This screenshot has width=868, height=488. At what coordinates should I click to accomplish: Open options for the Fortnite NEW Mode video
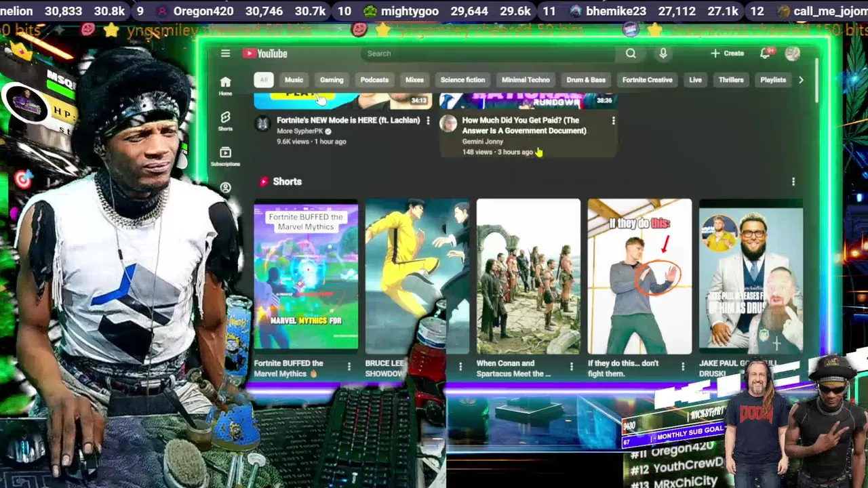click(427, 121)
